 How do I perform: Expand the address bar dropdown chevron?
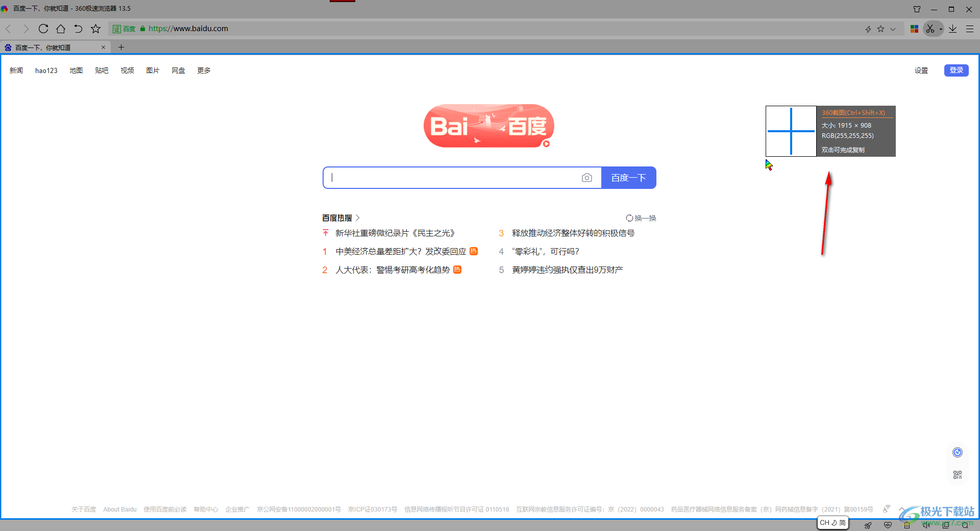coord(893,29)
